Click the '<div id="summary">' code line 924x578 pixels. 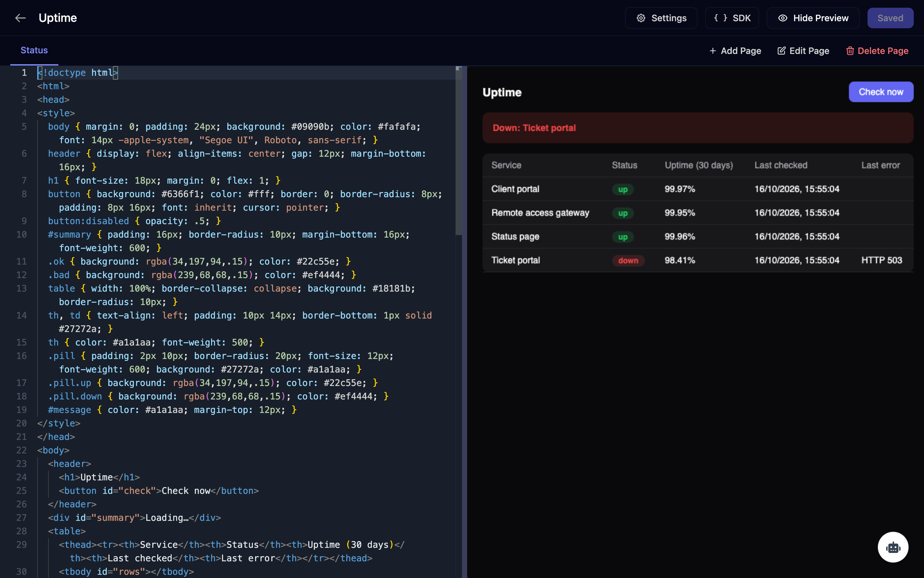click(134, 518)
